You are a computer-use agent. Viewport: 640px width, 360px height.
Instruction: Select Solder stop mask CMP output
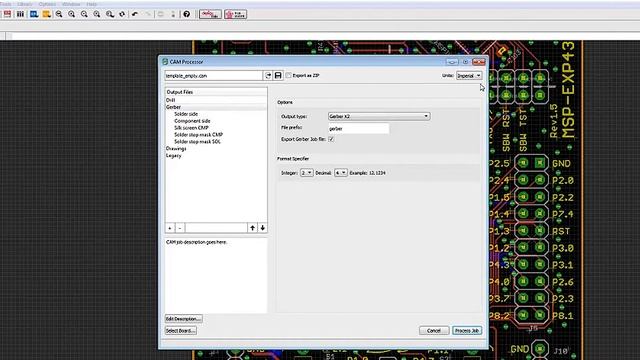[198, 135]
